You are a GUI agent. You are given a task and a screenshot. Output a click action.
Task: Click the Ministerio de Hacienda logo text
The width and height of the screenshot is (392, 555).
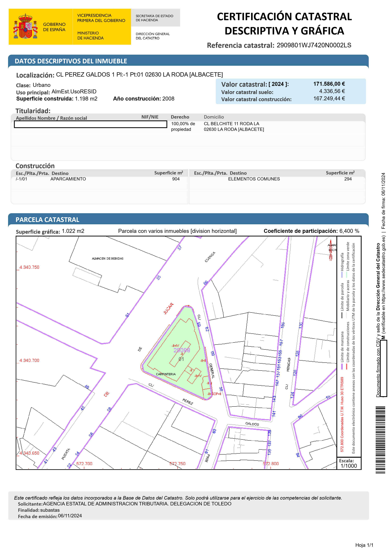pyautogui.click(x=90, y=35)
